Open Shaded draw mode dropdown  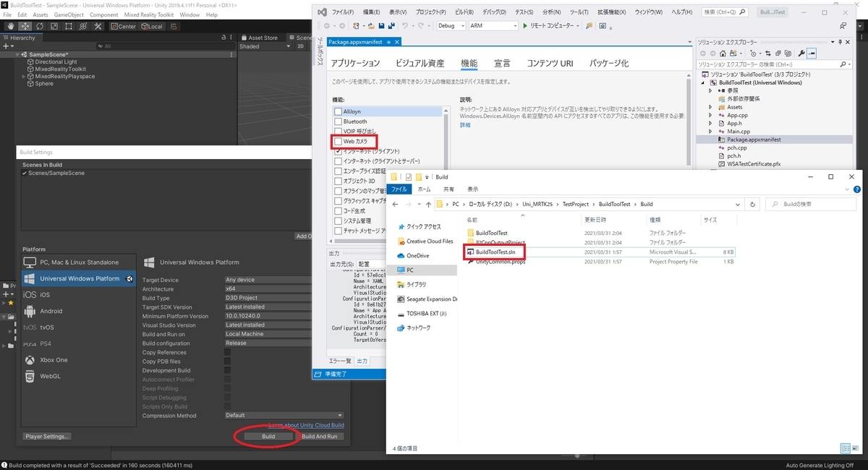click(x=265, y=46)
